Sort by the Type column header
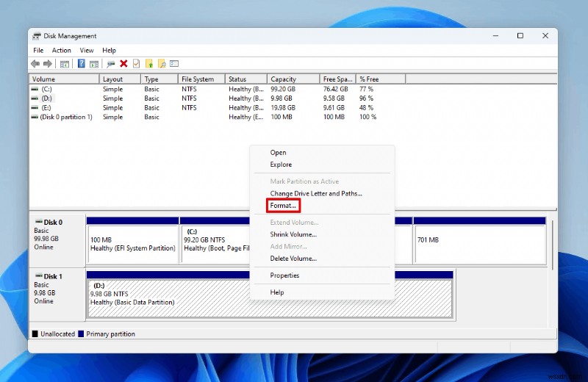The height and width of the screenshot is (382, 588). (159, 79)
